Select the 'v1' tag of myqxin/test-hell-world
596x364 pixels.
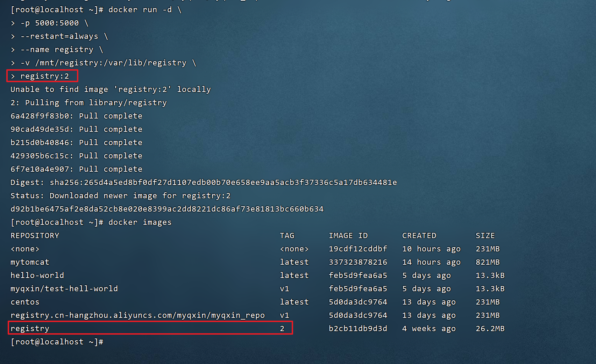(x=285, y=289)
